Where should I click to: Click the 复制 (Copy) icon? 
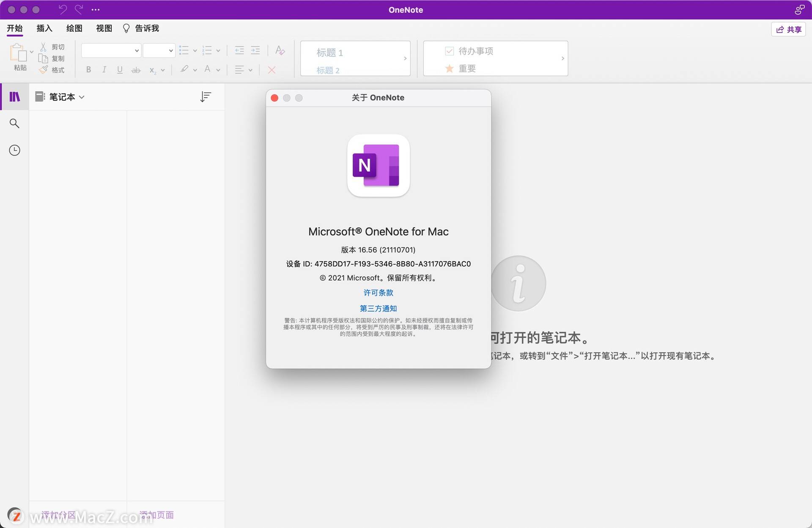tap(44, 58)
